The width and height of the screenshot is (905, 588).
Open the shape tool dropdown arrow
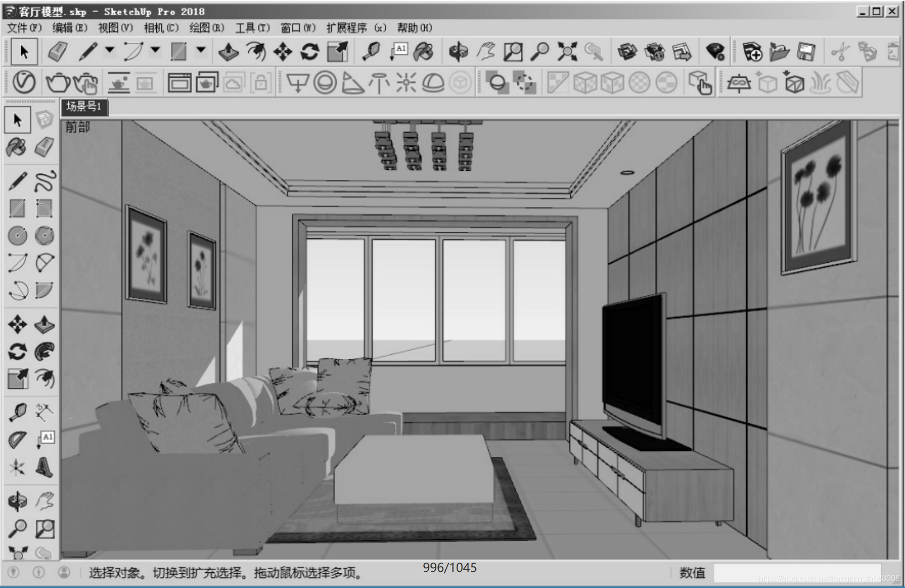pyautogui.click(x=201, y=50)
